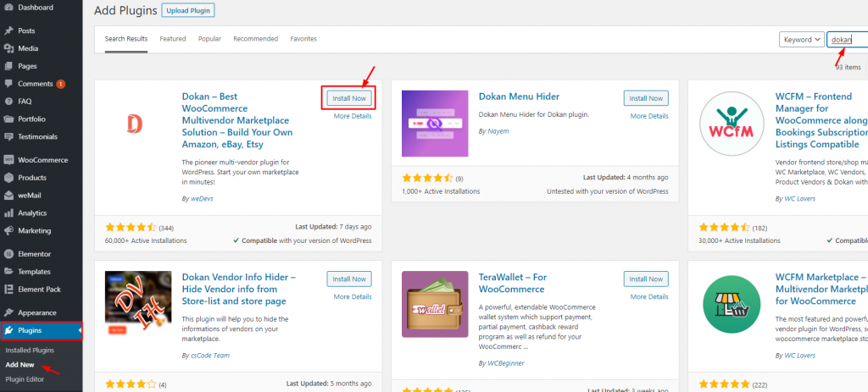
Task: Install the TeraWallet plugin
Action: (x=646, y=279)
